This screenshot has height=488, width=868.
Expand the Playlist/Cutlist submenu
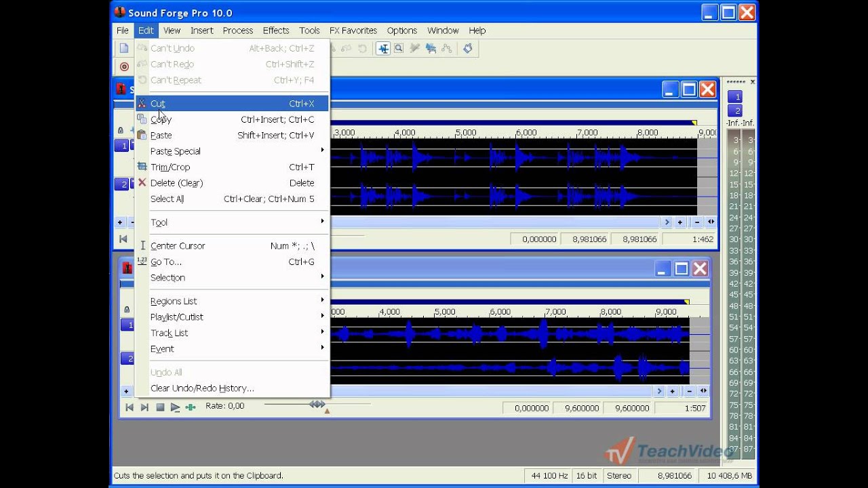click(x=231, y=317)
